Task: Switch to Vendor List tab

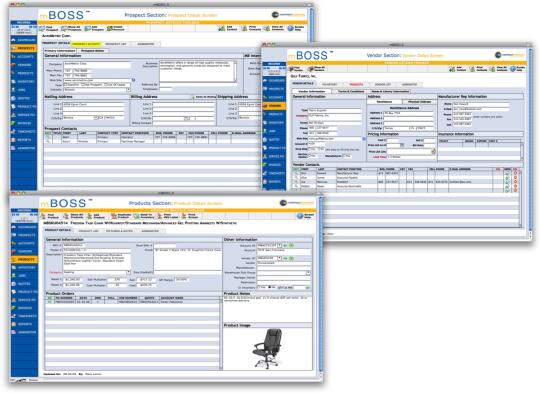Action: [x=383, y=84]
